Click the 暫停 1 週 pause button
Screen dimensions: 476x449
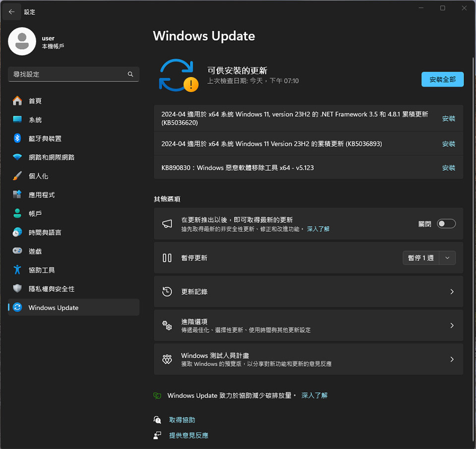tap(421, 258)
